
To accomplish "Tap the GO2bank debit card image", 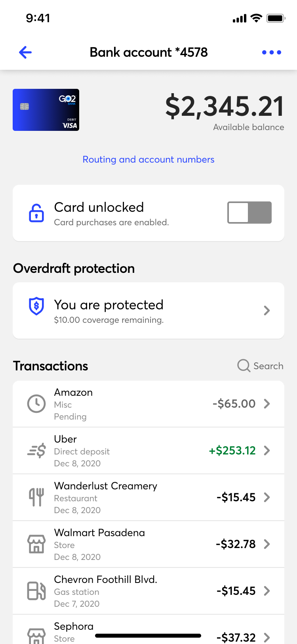I will point(46,110).
